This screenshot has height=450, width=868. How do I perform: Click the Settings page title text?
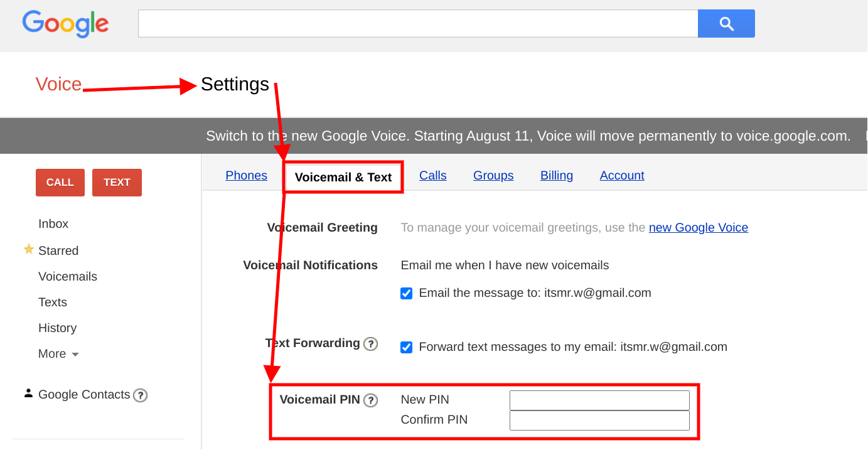click(x=235, y=84)
